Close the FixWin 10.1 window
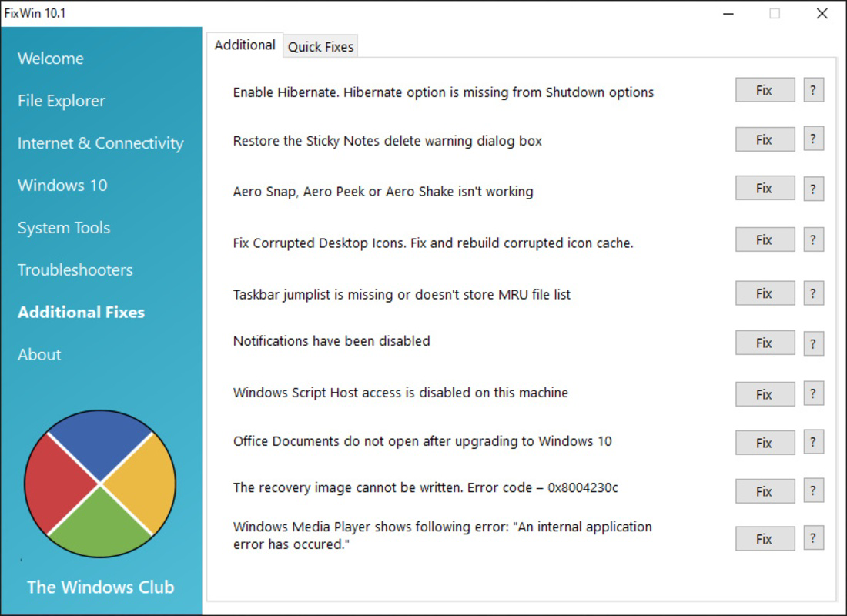The height and width of the screenshot is (616, 847). pyautogui.click(x=822, y=14)
